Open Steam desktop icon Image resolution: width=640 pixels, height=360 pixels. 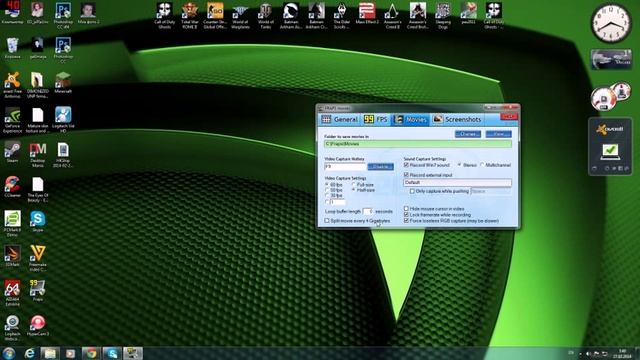click(12, 153)
